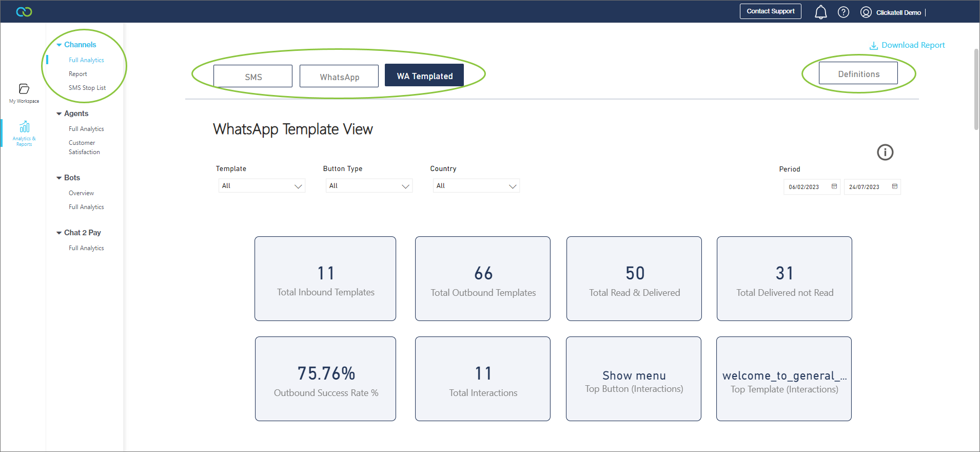980x452 pixels.
Task: Click the page vertical scrollbar
Action: pyautogui.click(x=976, y=90)
